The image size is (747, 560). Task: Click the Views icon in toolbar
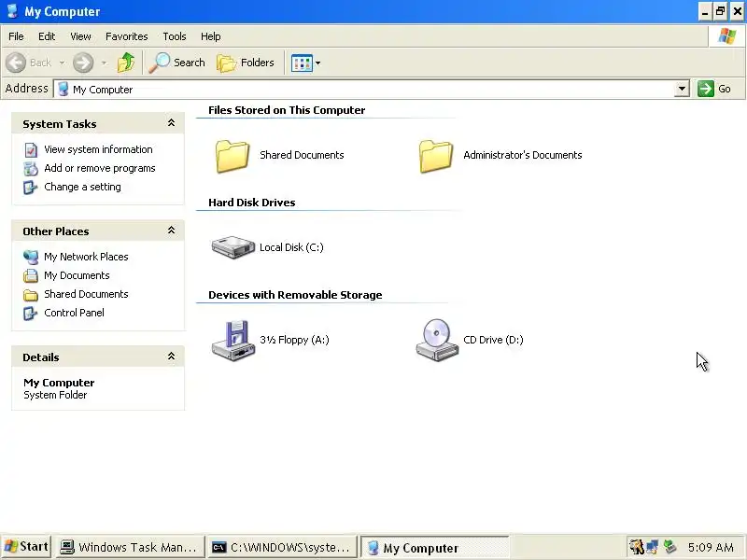pos(302,63)
